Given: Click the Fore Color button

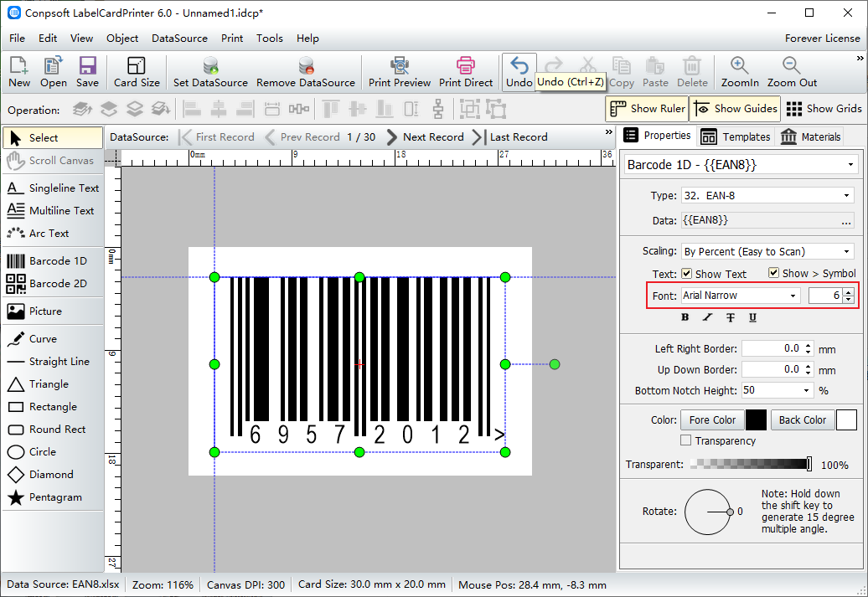Looking at the screenshot, I should coord(712,420).
